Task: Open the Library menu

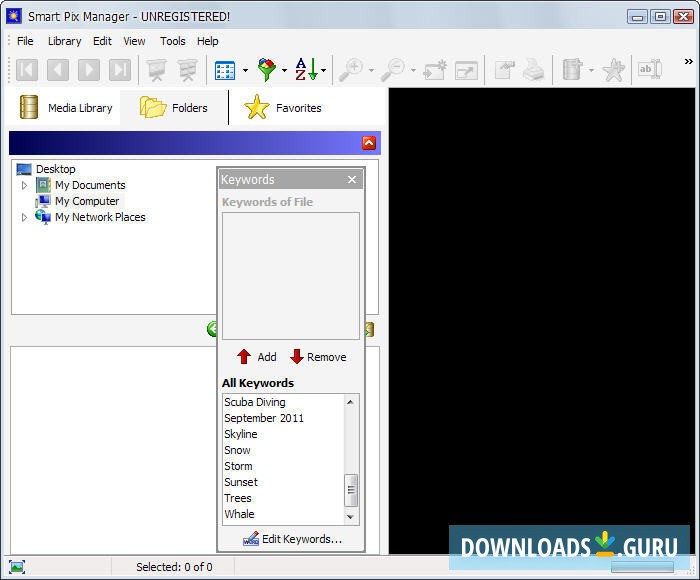Action: [x=64, y=41]
